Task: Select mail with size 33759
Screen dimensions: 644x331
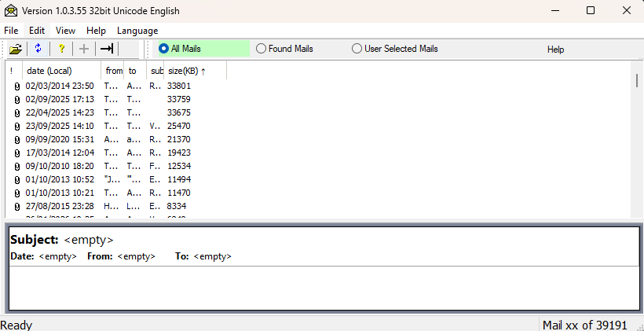Action: point(178,99)
